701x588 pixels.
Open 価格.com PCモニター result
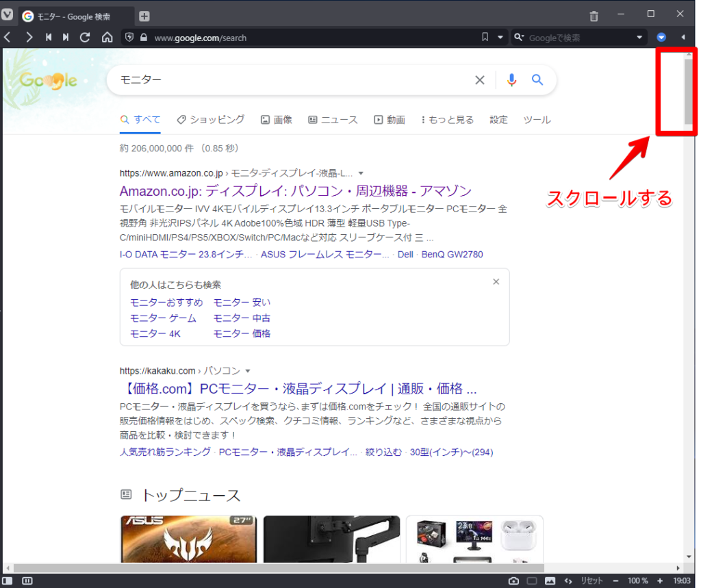298,389
